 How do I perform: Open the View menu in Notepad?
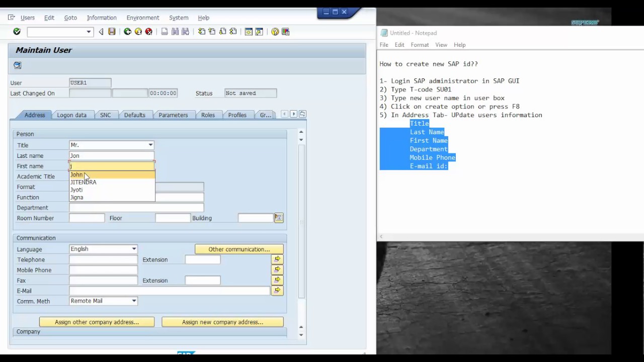coord(441,45)
